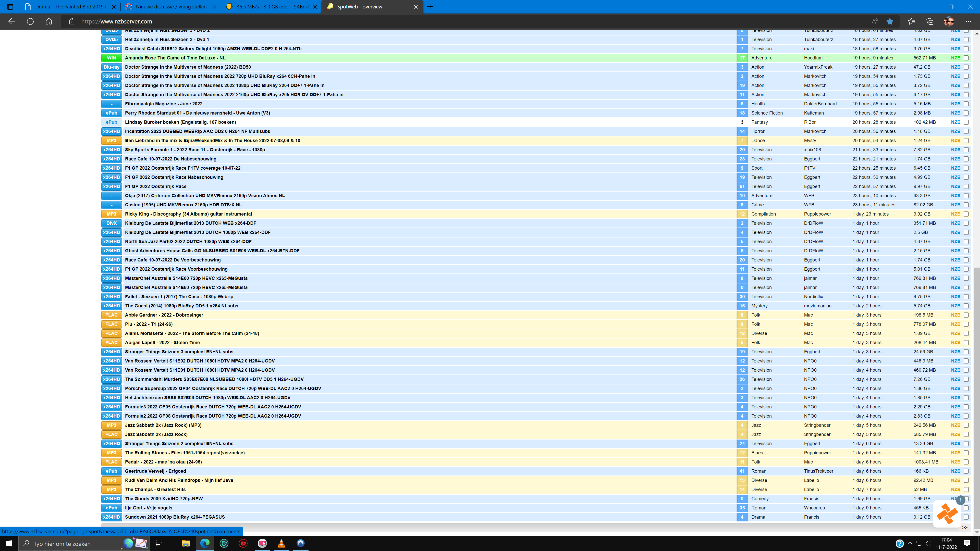Viewport: 980px width, 551px height.
Task: Open VLC media player from the taskbar
Action: click(281, 543)
